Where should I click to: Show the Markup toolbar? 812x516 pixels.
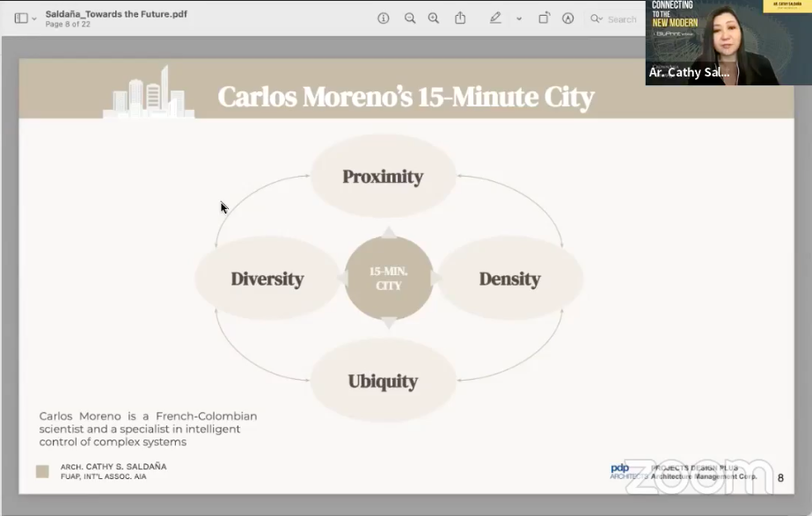[x=568, y=18]
